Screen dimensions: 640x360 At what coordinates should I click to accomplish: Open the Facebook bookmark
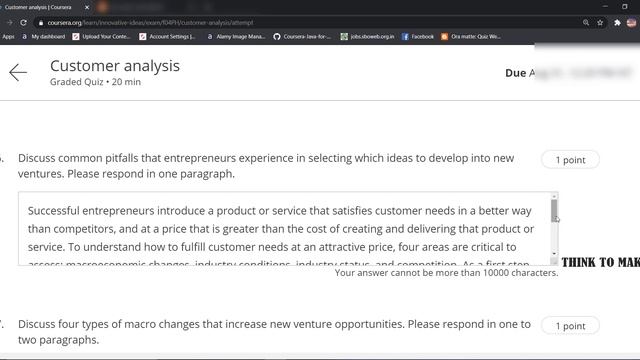(418, 37)
